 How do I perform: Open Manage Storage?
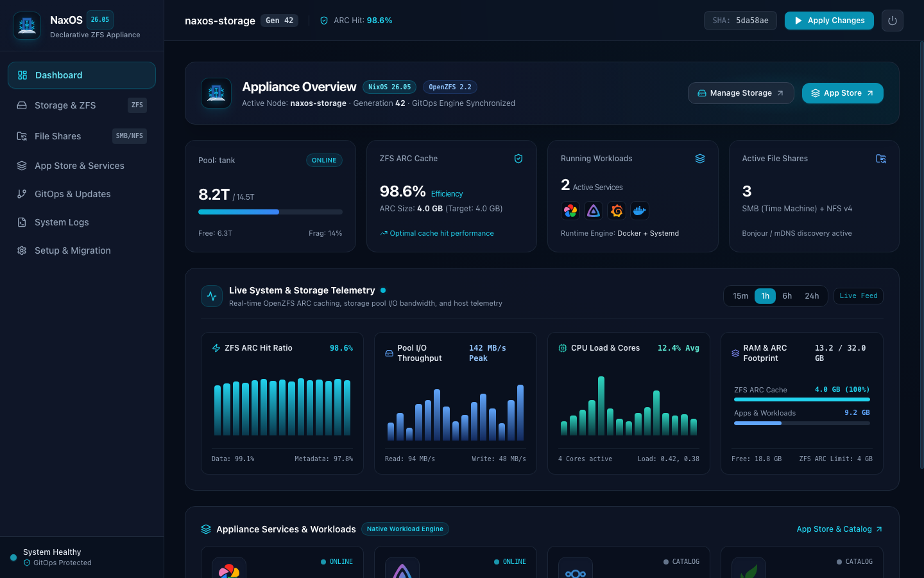(740, 93)
